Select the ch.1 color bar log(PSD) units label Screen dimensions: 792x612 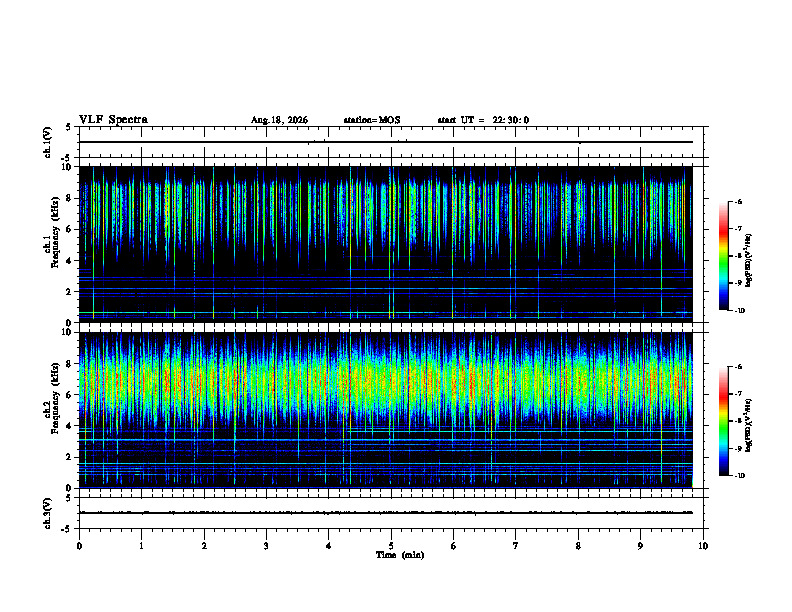tap(749, 261)
